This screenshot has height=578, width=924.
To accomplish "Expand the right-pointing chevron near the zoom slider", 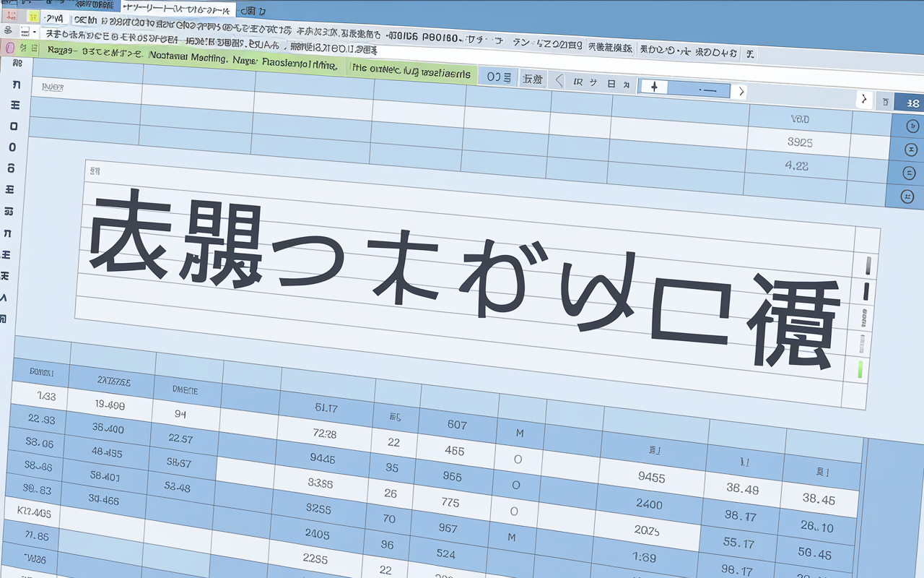I will tap(741, 90).
